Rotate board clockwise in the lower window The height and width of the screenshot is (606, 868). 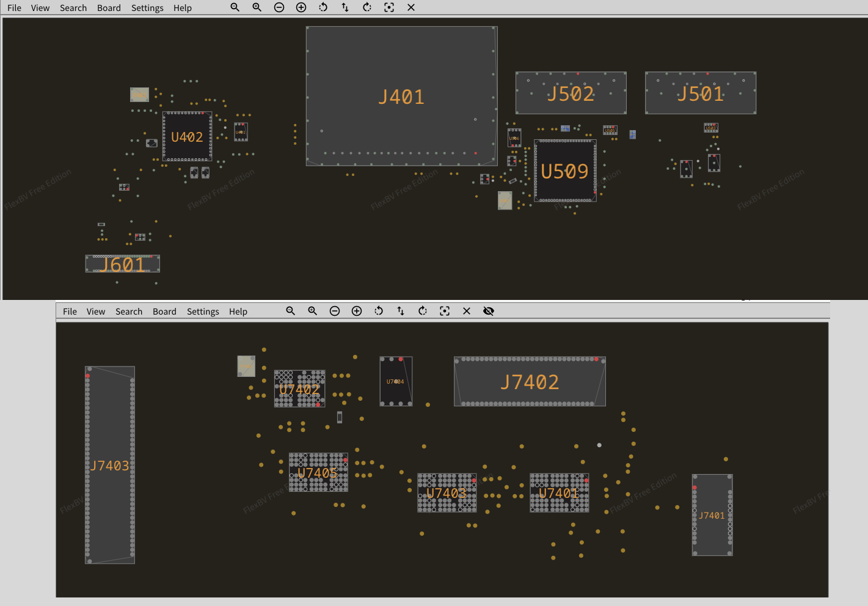[423, 311]
